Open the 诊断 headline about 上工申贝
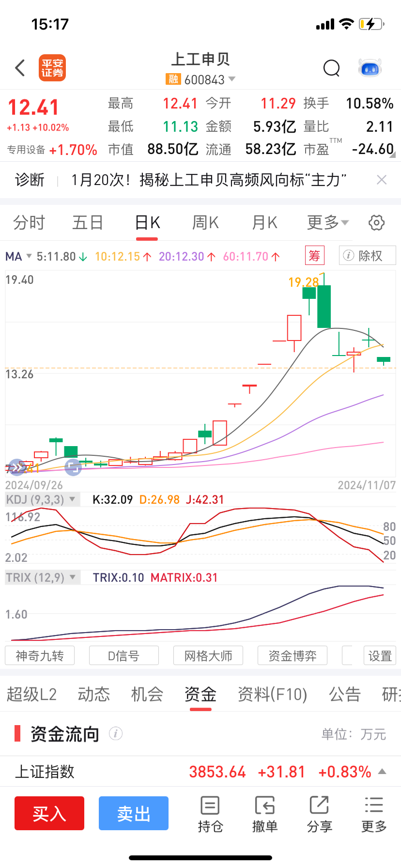The height and width of the screenshot is (868, 401). (209, 180)
